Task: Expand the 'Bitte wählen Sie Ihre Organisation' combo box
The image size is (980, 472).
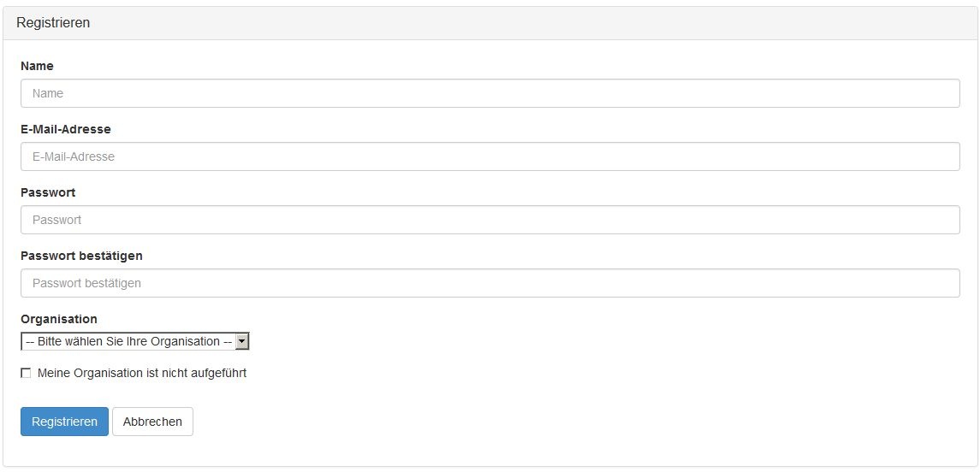Action: coord(128,341)
